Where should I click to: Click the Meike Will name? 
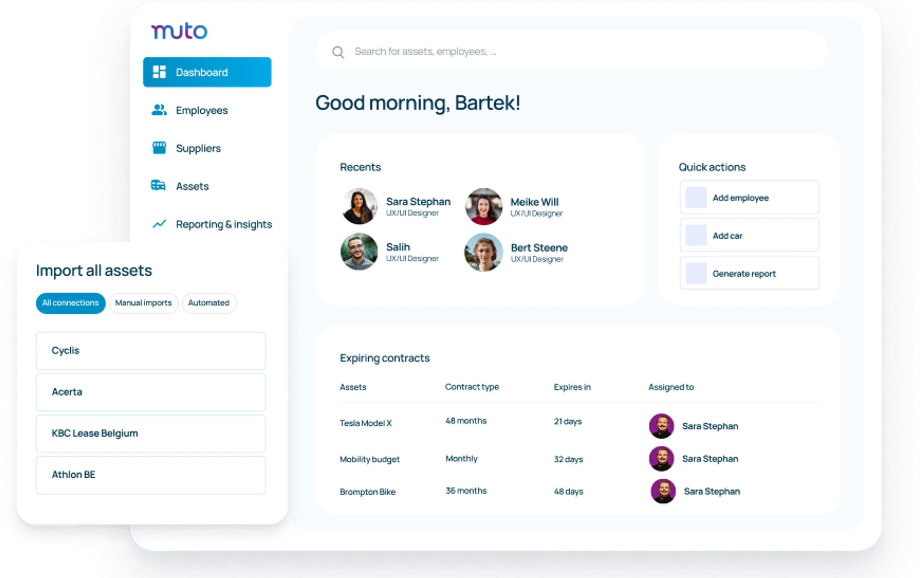(x=534, y=202)
